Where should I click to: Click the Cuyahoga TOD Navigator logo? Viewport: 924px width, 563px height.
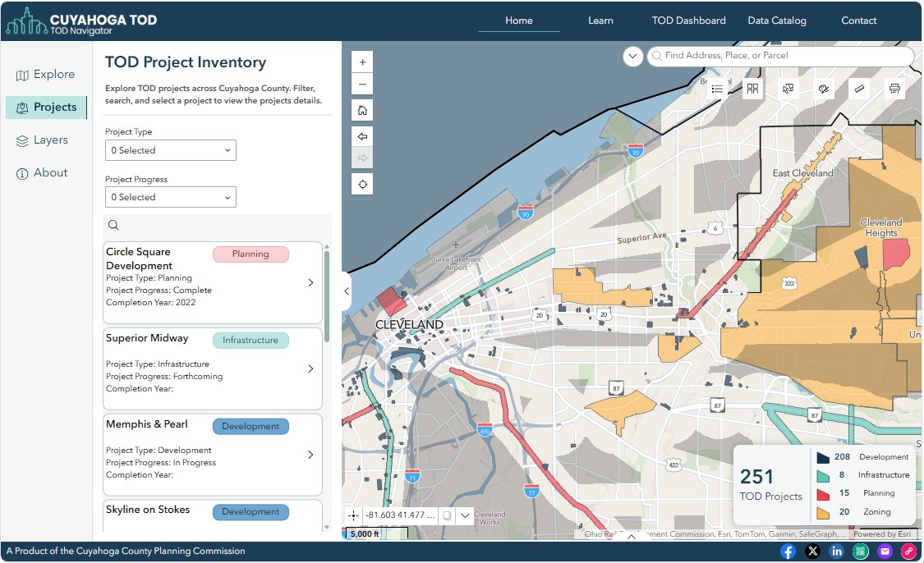(x=81, y=22)
